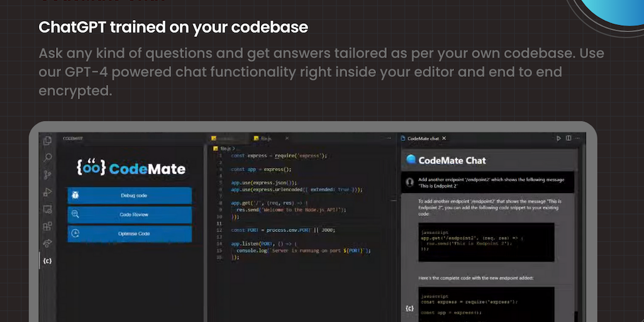644x322 pixels.
Task: Open the Explorer icon in activity bar
Action: (x=47, y=140)
